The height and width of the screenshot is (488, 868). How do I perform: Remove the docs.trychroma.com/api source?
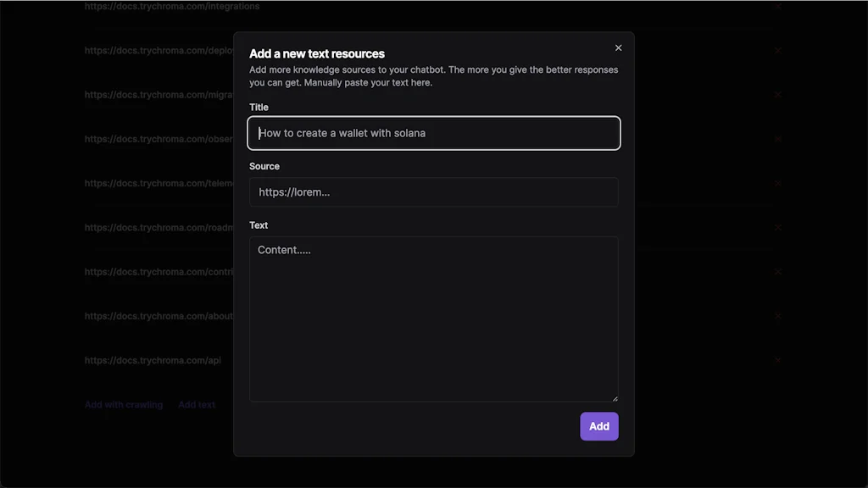pos(778,359)
